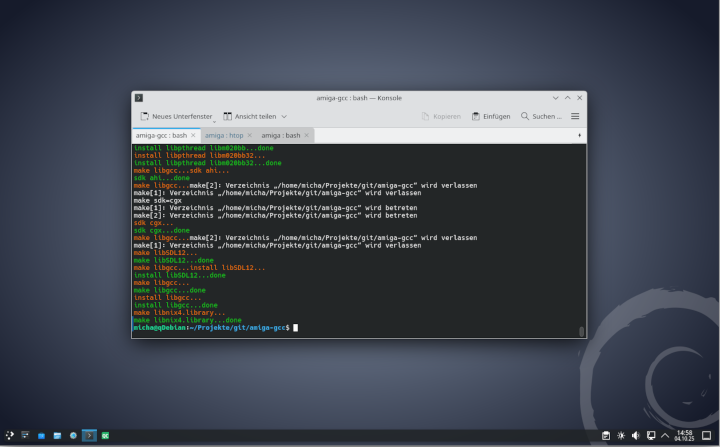Click the show desktop button
This screenshot has width=720, height=447.
707,436
